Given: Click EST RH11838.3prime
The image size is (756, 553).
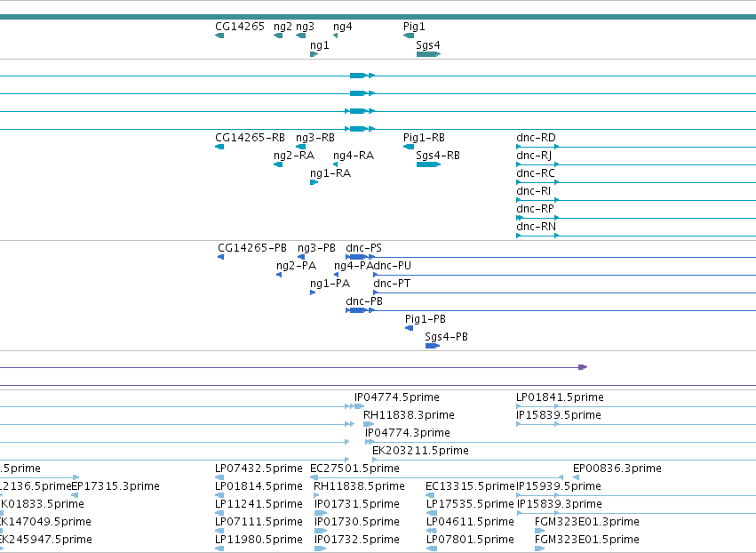Looking at the screenshot, I should (x=409, y=415).
